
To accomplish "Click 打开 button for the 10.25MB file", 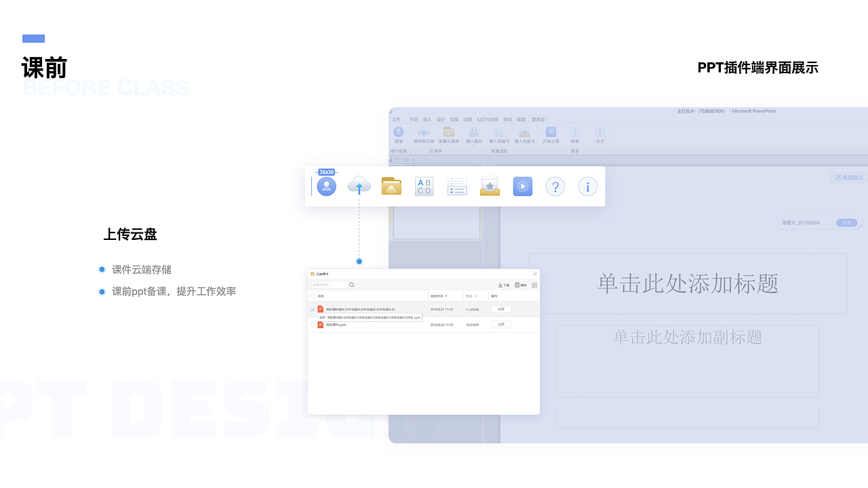I will (x=501, y=325).
